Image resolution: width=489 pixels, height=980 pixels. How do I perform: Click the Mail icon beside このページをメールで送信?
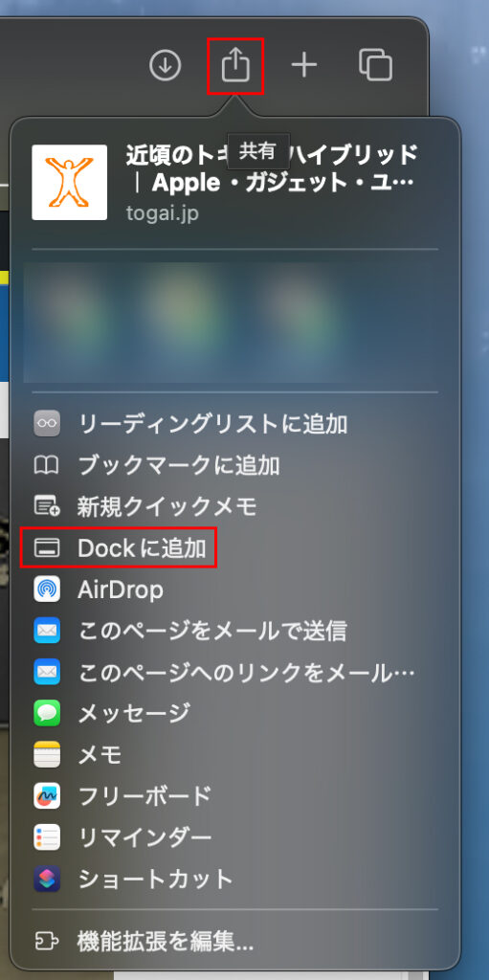(x=47, y=631)
